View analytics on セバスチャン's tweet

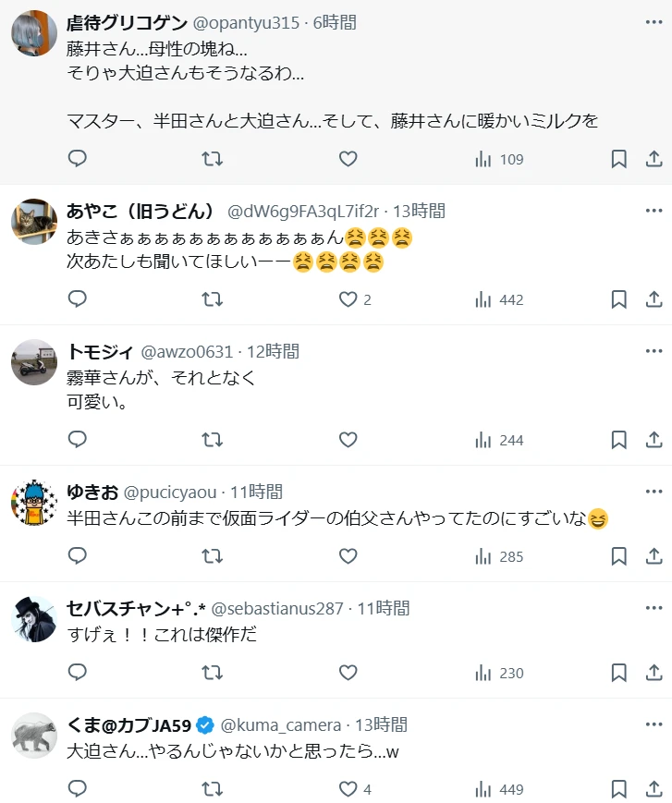coord(499,673)
